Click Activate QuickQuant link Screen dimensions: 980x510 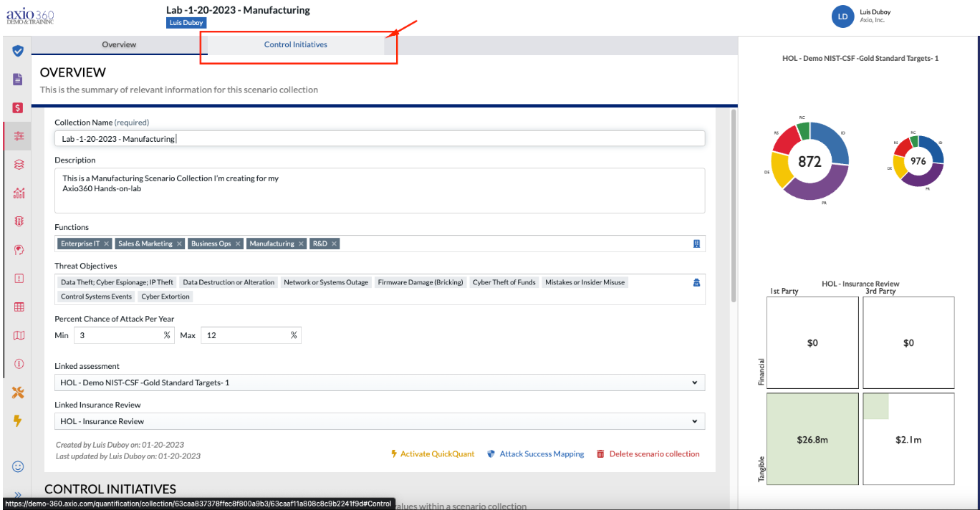[433, 454]
